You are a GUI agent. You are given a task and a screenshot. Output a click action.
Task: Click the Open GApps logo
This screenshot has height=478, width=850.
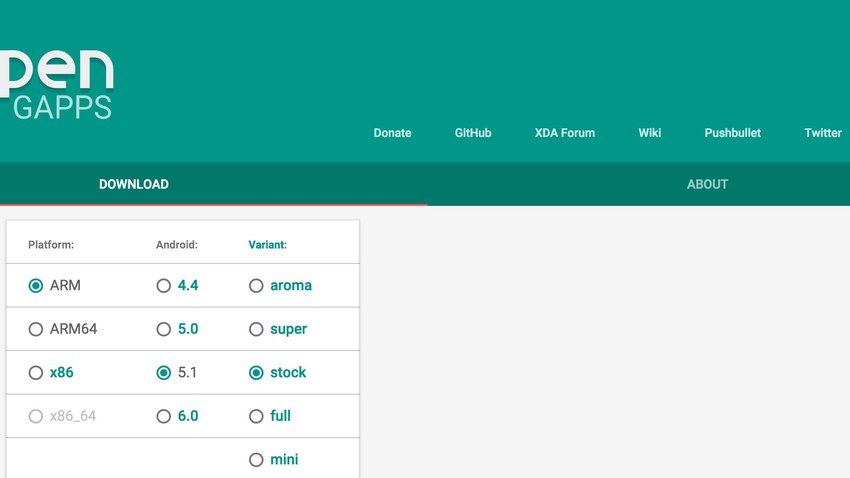click(x=57, y=85)
